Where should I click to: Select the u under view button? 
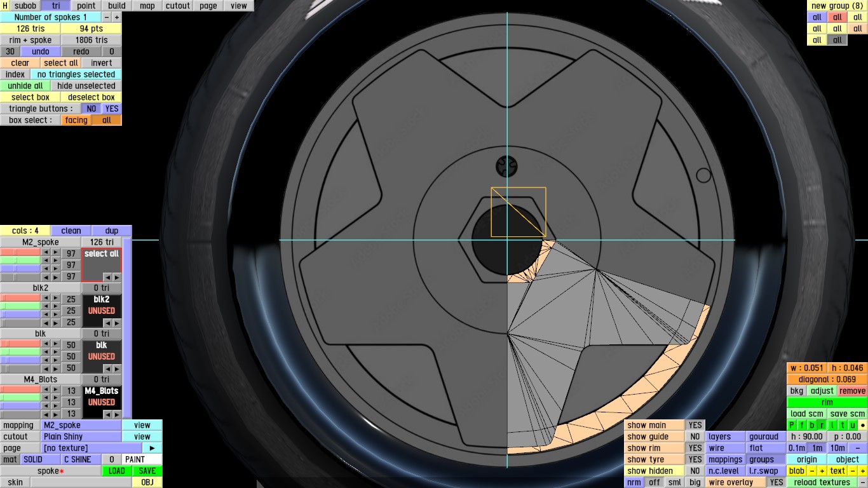point(853,425)
